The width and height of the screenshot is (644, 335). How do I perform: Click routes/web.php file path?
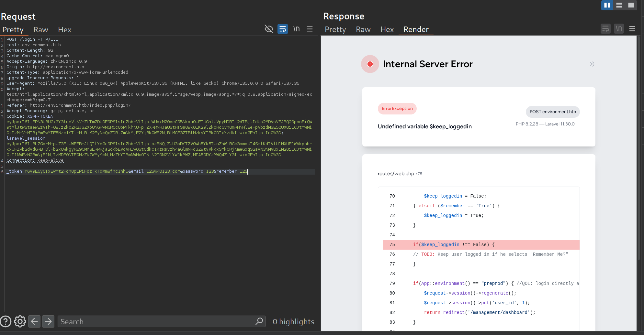click(x=396, y=174)
